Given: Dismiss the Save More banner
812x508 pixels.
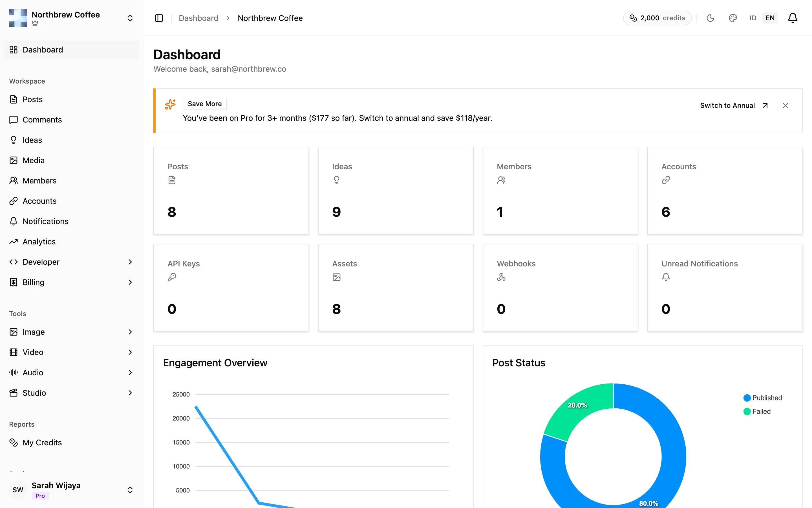Looking at the screenshot, I should (x=785, y=106).
